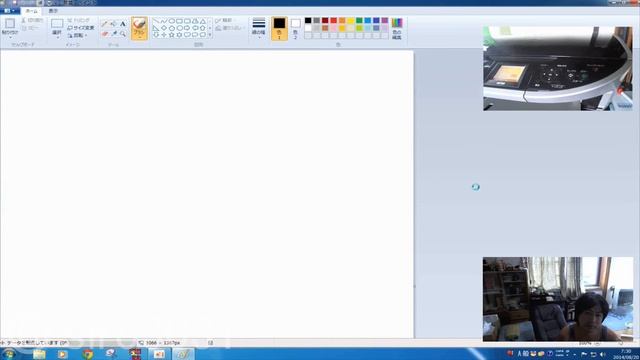This screenshot has width=640, height=360.
Task: Open the shape Fill (塗りつぶし) dropdown
Action: (x=229, y=28)
